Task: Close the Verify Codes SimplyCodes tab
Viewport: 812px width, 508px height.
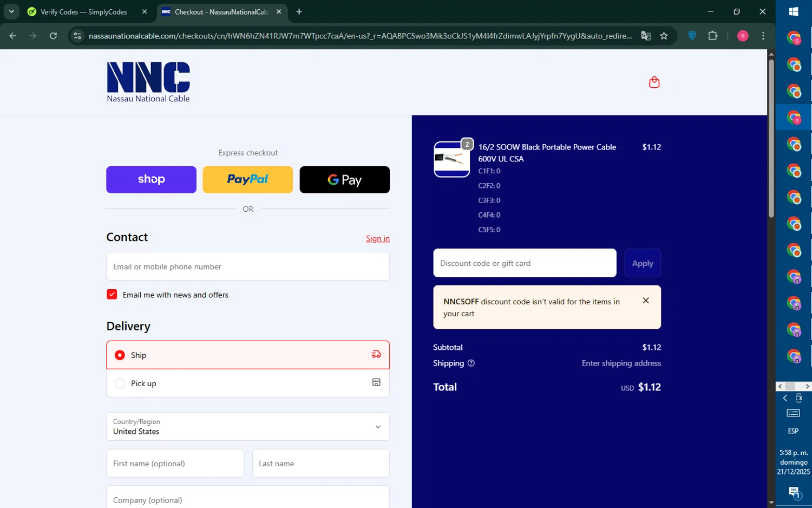Action: (145, 11)
